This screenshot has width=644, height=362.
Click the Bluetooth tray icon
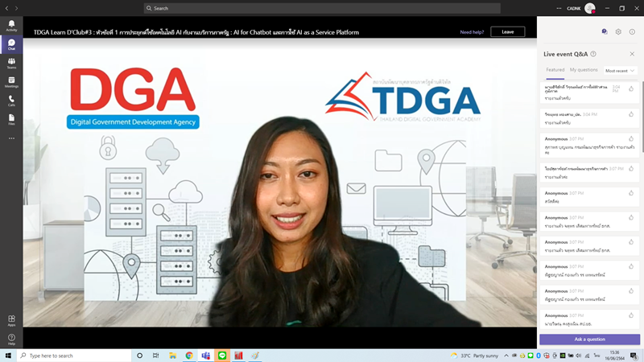point(539,356)
